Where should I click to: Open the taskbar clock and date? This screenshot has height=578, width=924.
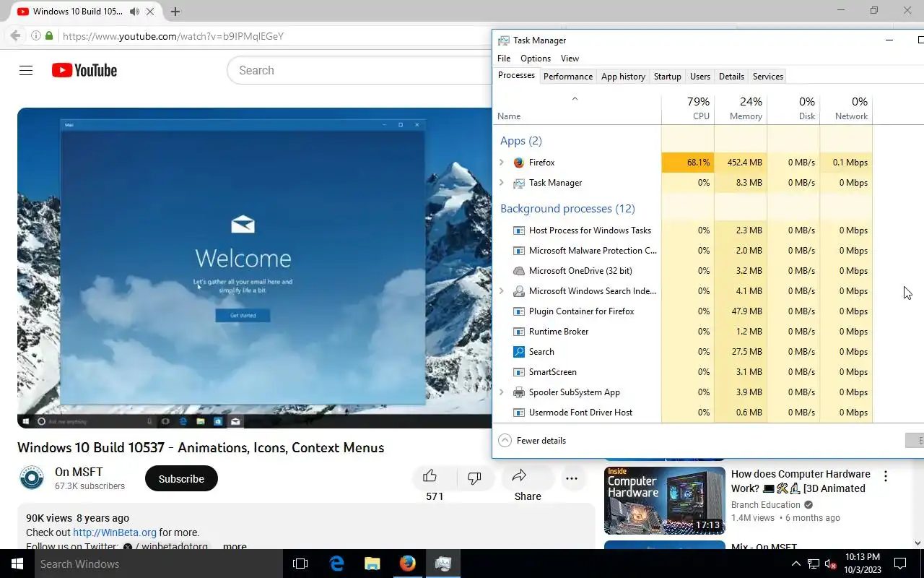coord(863,564)
